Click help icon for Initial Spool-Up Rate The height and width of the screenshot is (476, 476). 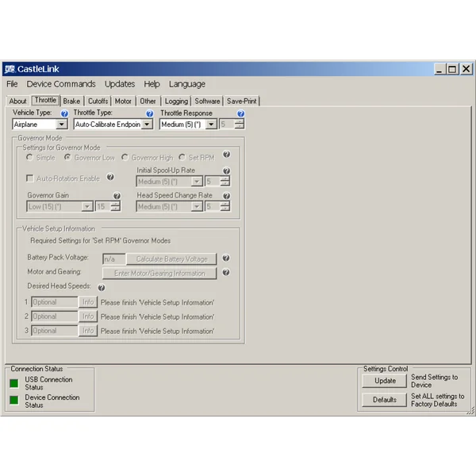[227, 171]
